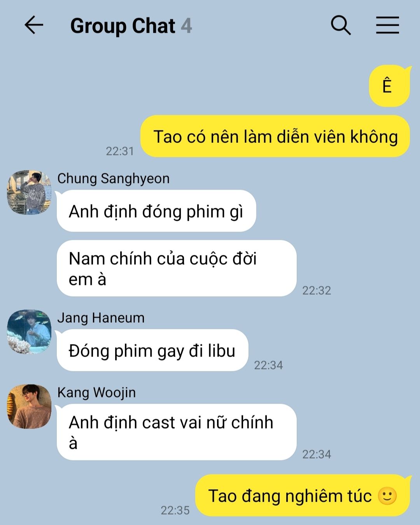The width and height of the screenshot is (420, 525).
Task: Tap the smiley emoji in last message
Action: point(387,496)
